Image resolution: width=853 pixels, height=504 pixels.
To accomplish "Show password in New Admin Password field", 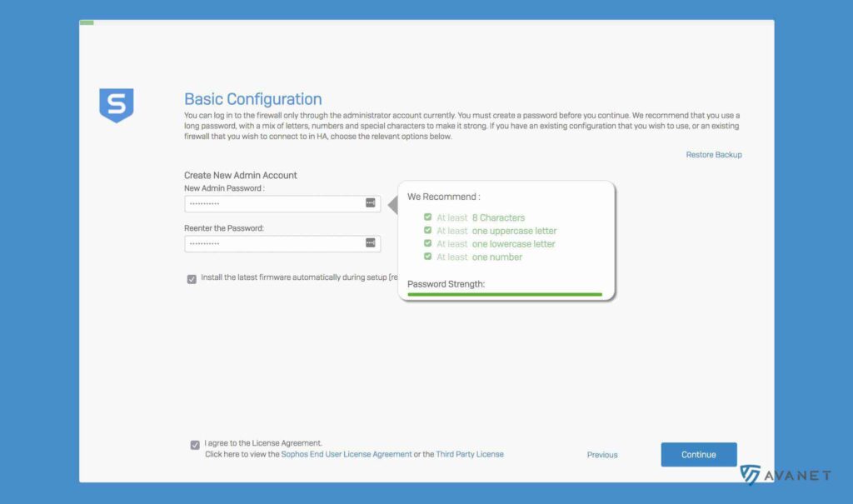I will [371, 203].
